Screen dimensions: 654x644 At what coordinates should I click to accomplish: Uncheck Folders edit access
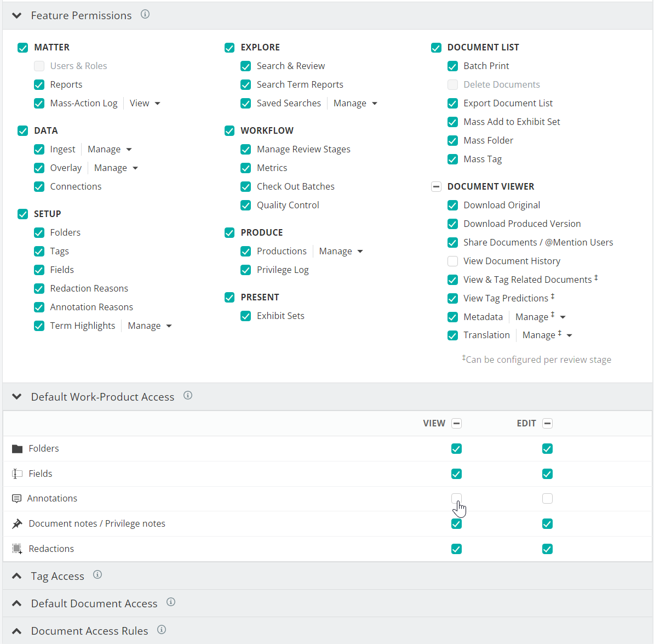click(548, 449)
